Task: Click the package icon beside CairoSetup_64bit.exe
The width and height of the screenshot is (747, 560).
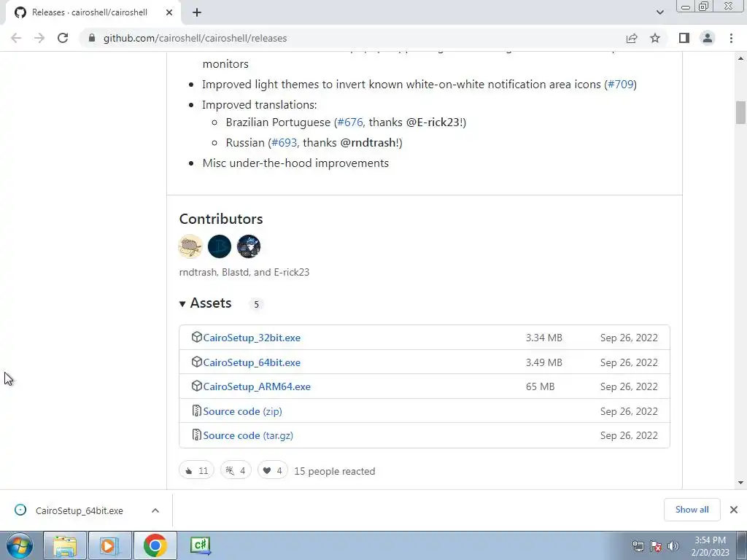Action: tap(197, 362)
